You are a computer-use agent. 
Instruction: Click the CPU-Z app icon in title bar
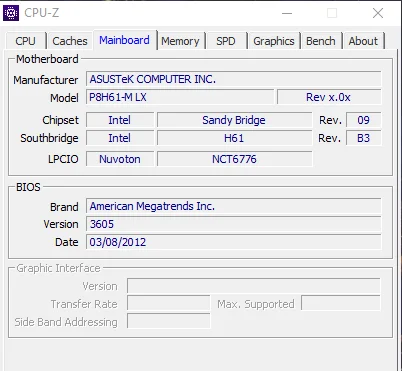click(11, 13)
